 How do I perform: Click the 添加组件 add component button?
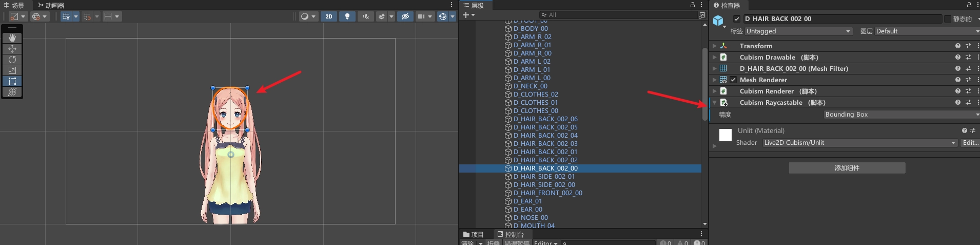click(x=847, y=168)
